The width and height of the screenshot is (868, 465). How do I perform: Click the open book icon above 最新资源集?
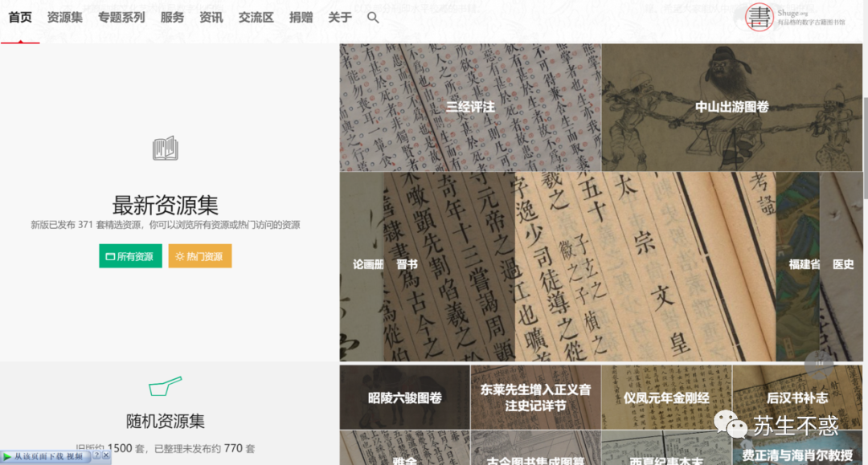coord(165,149)
